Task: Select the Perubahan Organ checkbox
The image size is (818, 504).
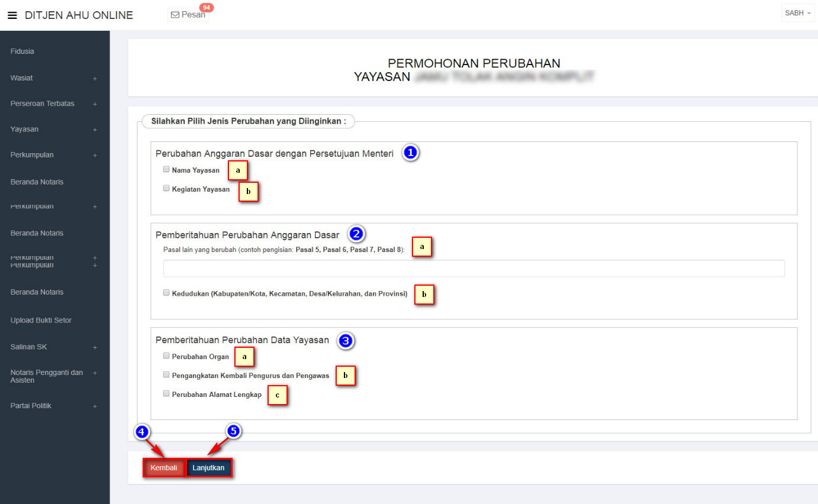Action: [166, 356]
